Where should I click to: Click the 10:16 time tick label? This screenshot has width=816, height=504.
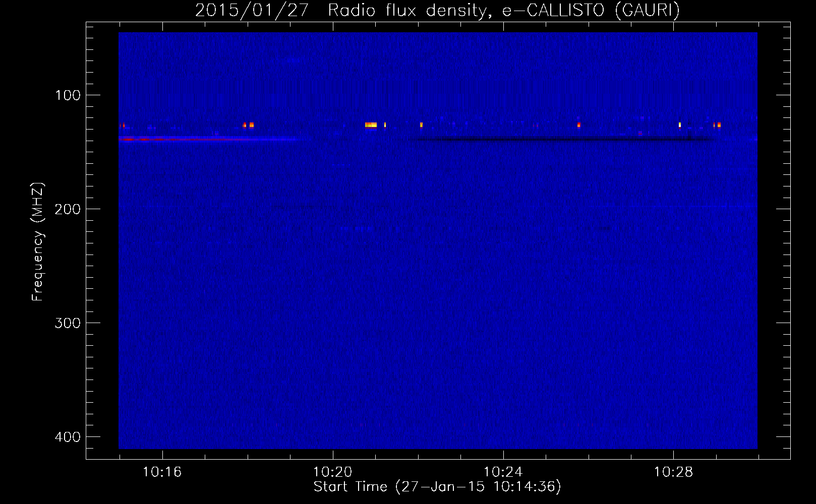[162, 472]
